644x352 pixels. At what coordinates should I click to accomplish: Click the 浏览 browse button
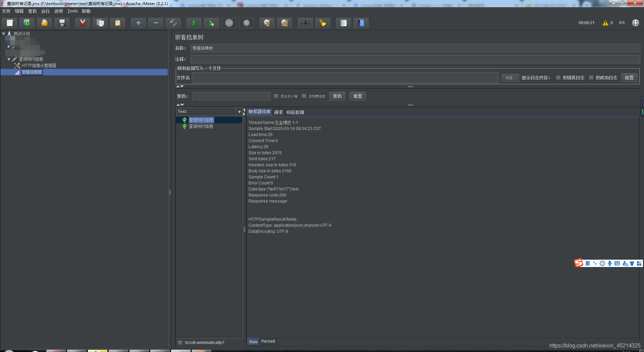[x=511, y=78]
